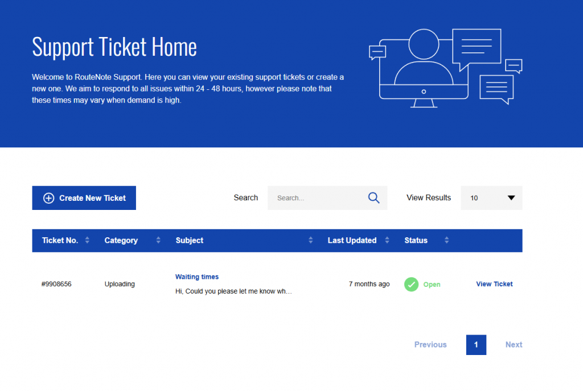The image size is (583, 392).
Task: Click the green checkmark Open status icon
Action: tap(411, 284)
